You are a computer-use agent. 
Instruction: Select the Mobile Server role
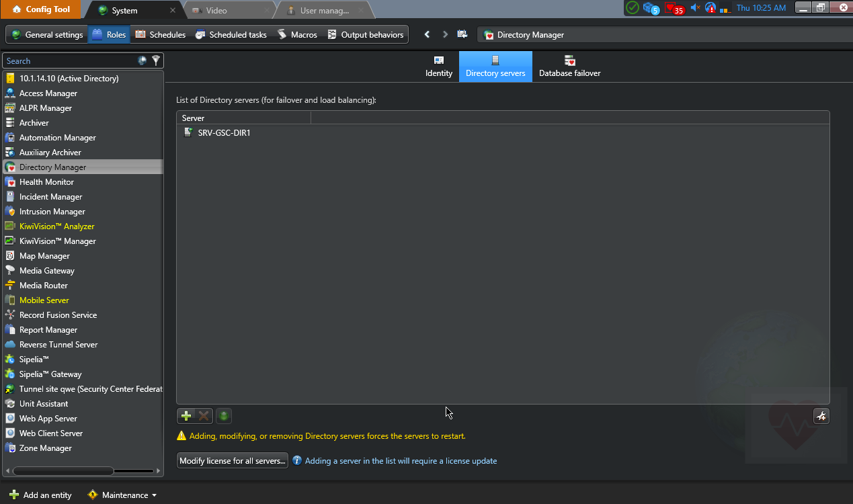44,300
